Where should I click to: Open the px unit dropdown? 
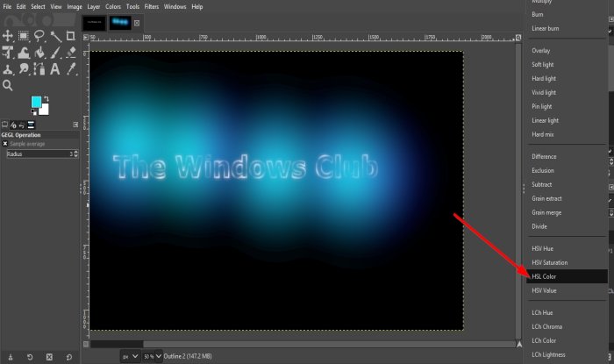[x=130, y=357]
